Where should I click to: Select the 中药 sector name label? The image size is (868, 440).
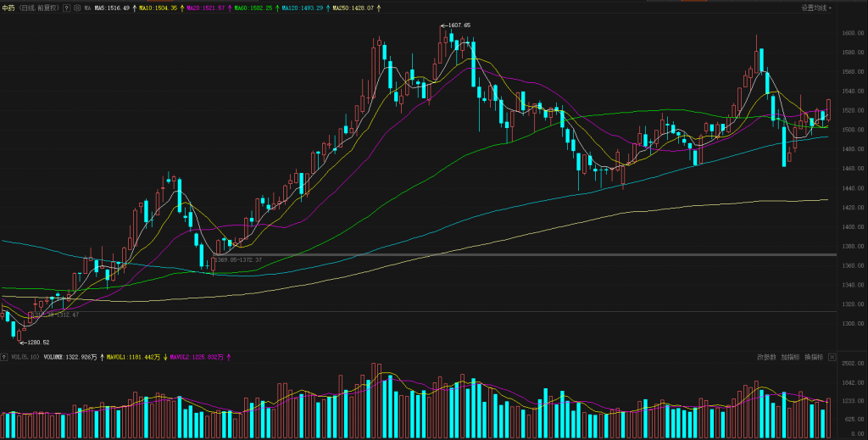coord(9,8)
